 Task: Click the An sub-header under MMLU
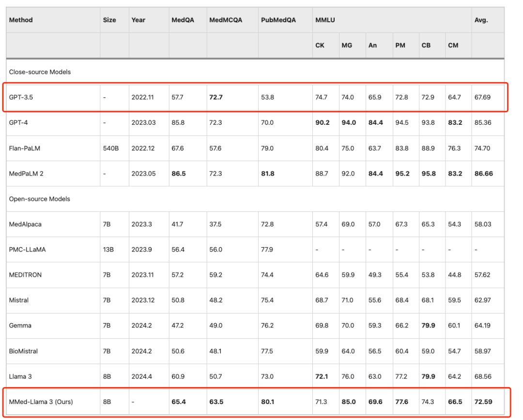point(372,45)
